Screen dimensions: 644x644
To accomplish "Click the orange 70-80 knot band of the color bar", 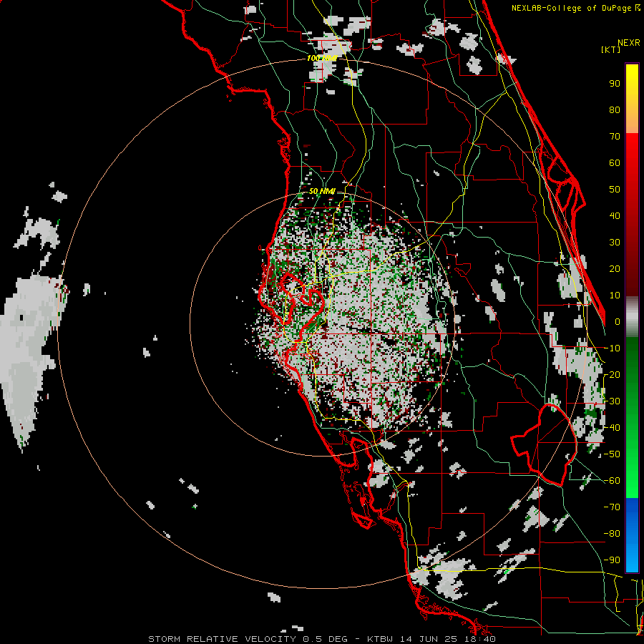I will click(632, 121).
